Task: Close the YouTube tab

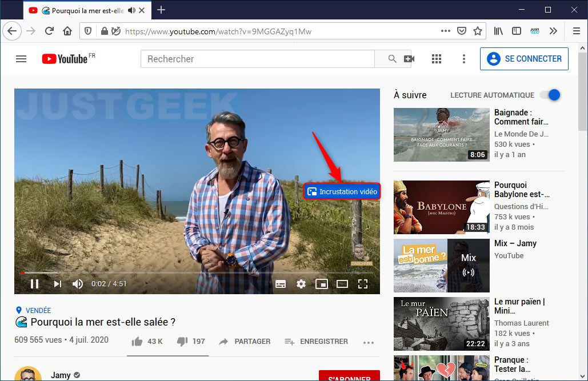Action: pos(142,10)
